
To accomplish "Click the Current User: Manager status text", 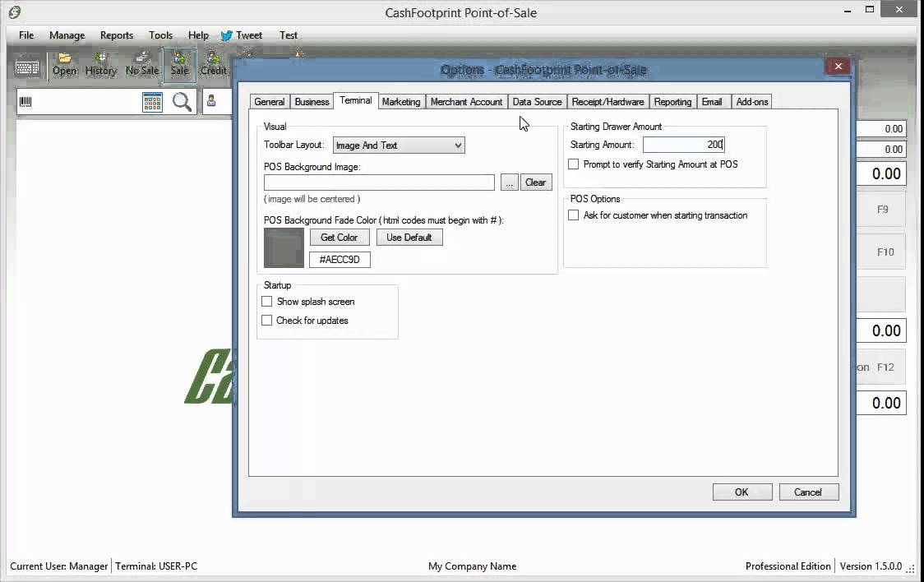I will pos(59,566).
